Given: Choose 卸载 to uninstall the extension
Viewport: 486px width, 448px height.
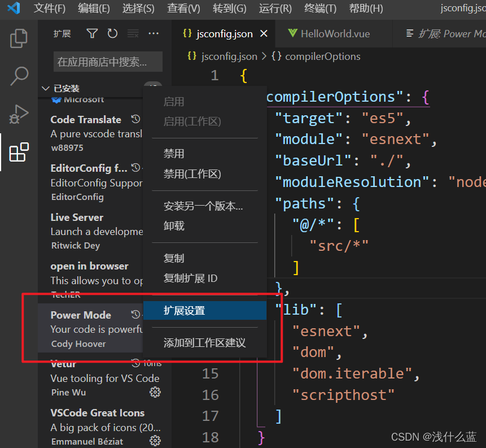Looking at the screenshot, I should point(205,226).
